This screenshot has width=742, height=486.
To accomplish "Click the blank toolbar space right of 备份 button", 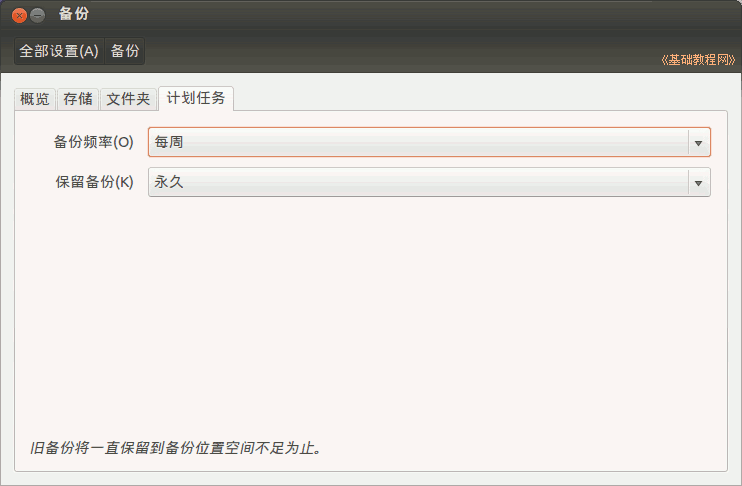I will pos(400,51).
